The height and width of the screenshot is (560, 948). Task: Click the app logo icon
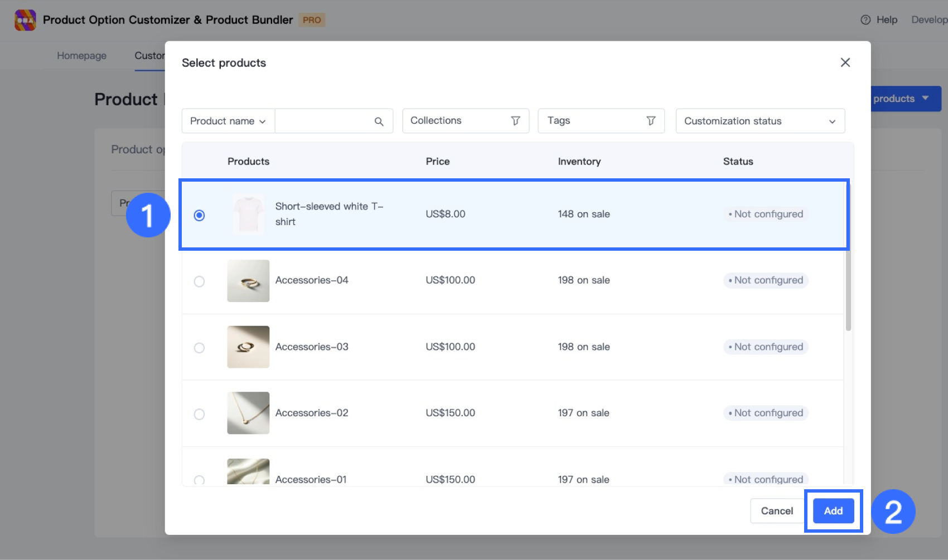point(25,20)
